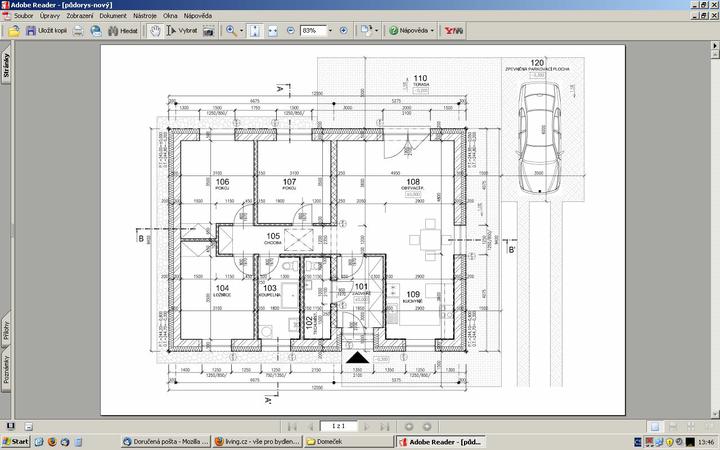
Task: Click the Uložit kopii button
Action: (x=46, y=31)
